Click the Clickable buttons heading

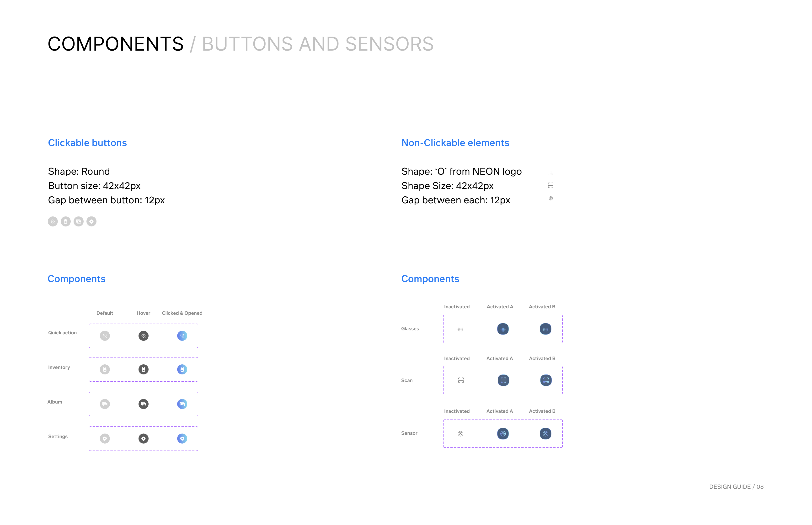(87, 143)
